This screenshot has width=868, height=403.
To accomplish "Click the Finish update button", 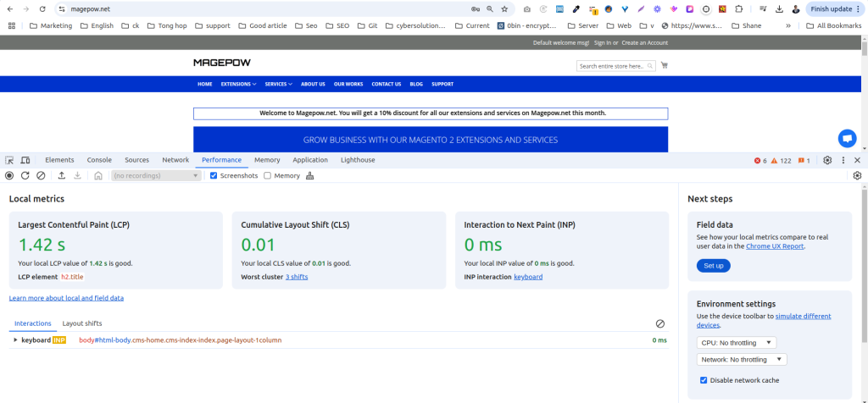I will coord(836,8).
